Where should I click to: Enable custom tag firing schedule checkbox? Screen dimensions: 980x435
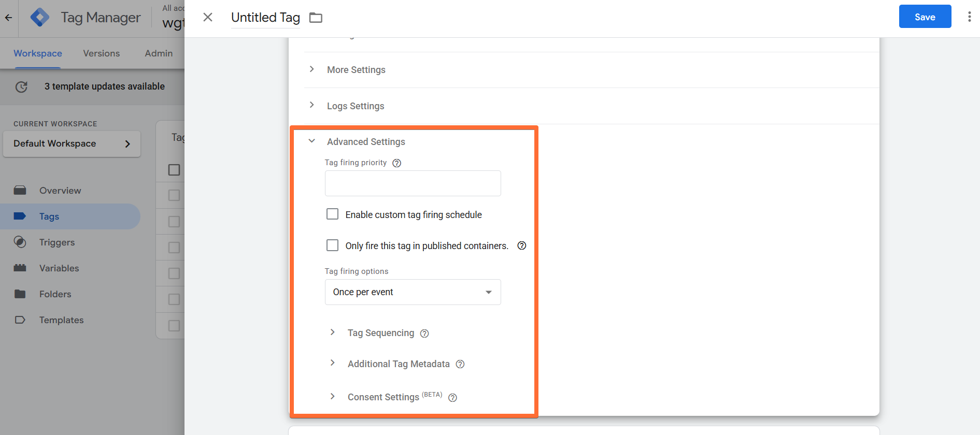pyautogui.click(x=333, y=214)
